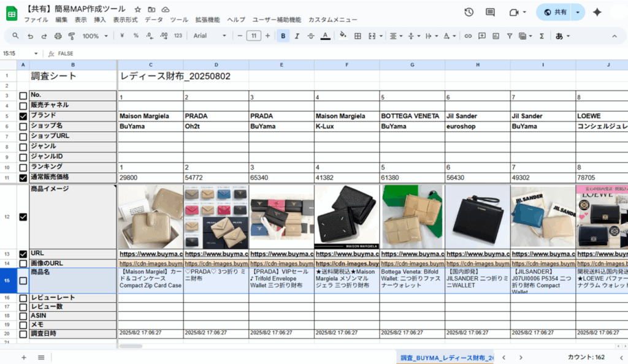Open vertical align dropdown
This screenshot has height=364, width=628.
pos(413,36)
